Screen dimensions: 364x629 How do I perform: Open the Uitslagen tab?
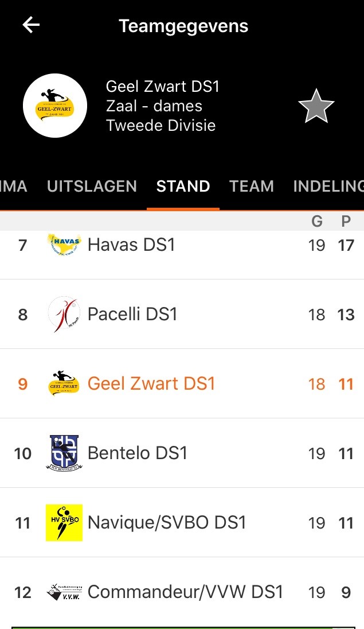tap(92, 187)
